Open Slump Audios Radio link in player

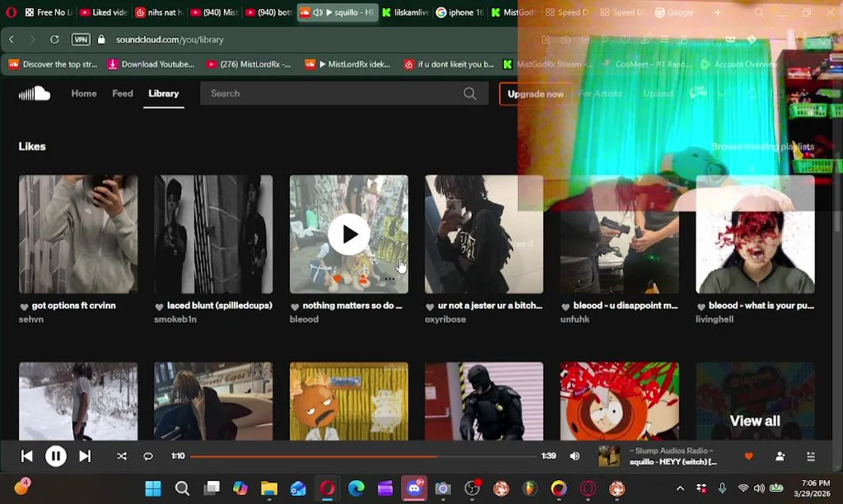[x=671, y=451]
